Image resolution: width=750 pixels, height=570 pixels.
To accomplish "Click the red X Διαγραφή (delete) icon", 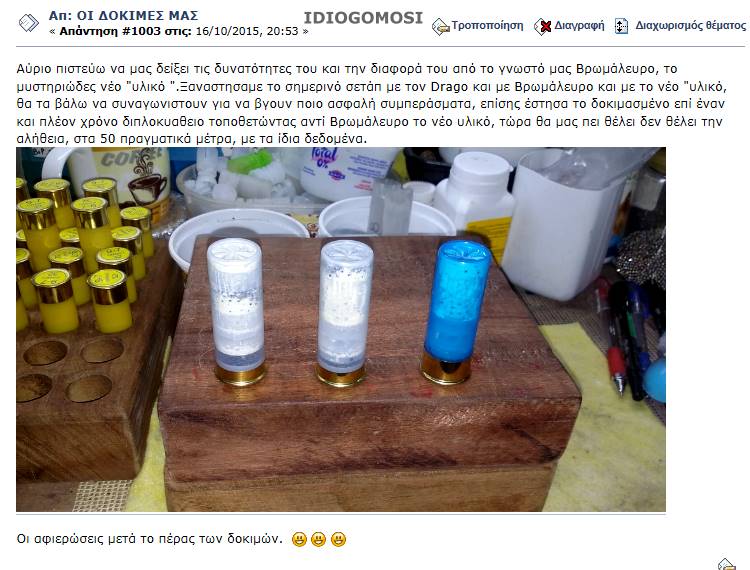I will (x=543, y=26).
